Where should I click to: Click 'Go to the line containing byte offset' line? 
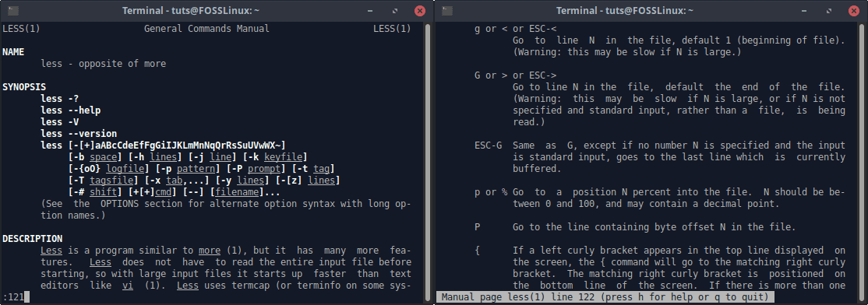655,227
